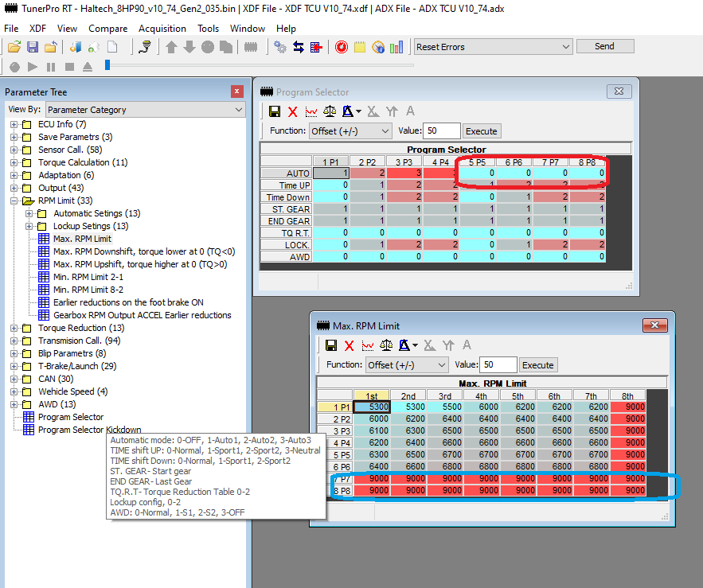The image size is (703, 588).
Task: Expand the Torque Reduction tree folder
Action: [x=14, y=328]
